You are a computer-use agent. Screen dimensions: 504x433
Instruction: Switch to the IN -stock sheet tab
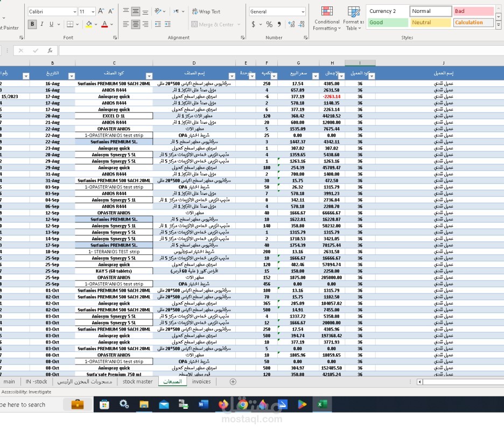[36, 381]
